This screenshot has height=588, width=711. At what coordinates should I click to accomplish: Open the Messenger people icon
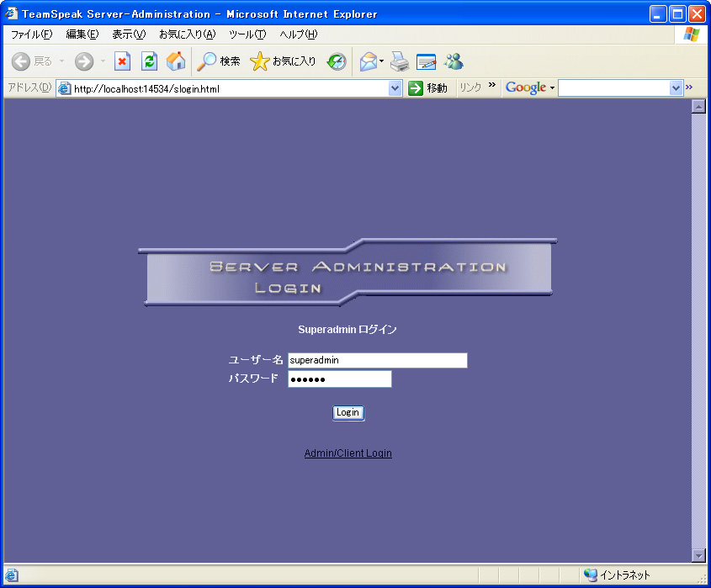tap(454, 61)
